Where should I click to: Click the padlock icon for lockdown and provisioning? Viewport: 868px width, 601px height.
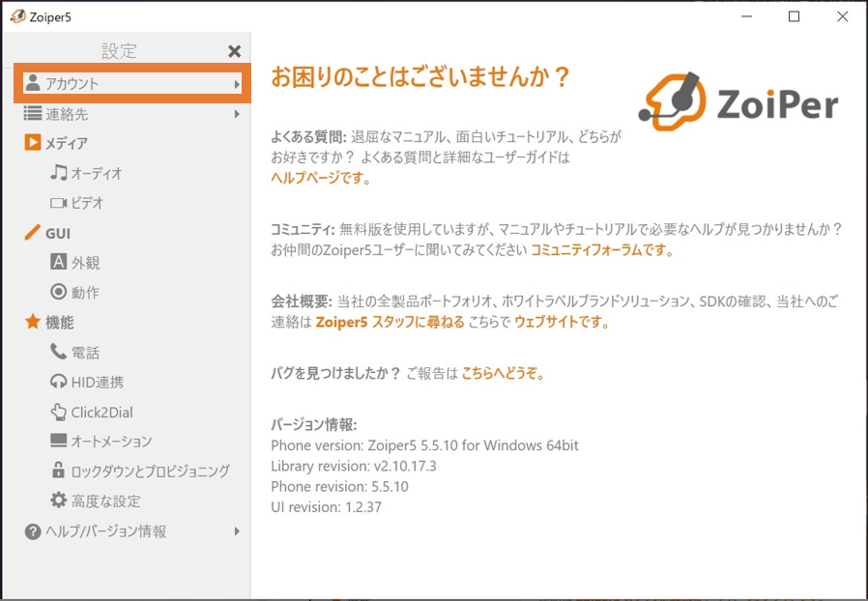tap(59, 471)
